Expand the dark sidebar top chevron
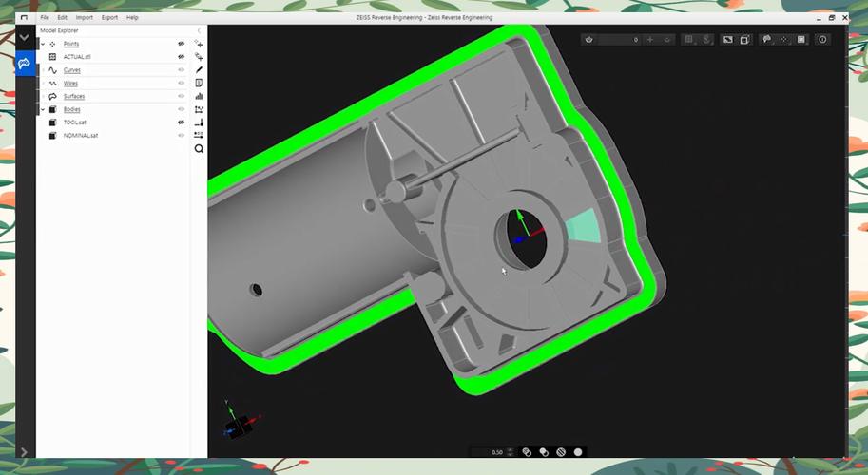This screenshot has width=868, height=475. [24, 38]
